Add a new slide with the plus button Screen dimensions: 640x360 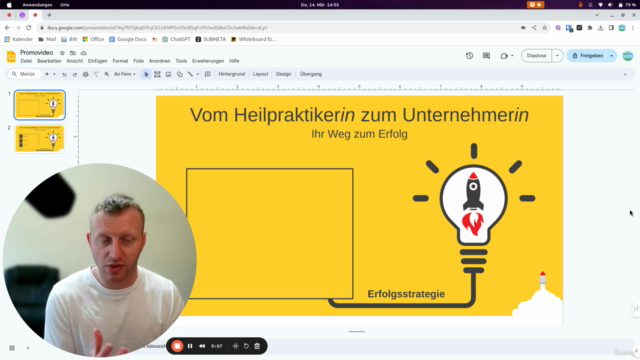pos(47,74)
